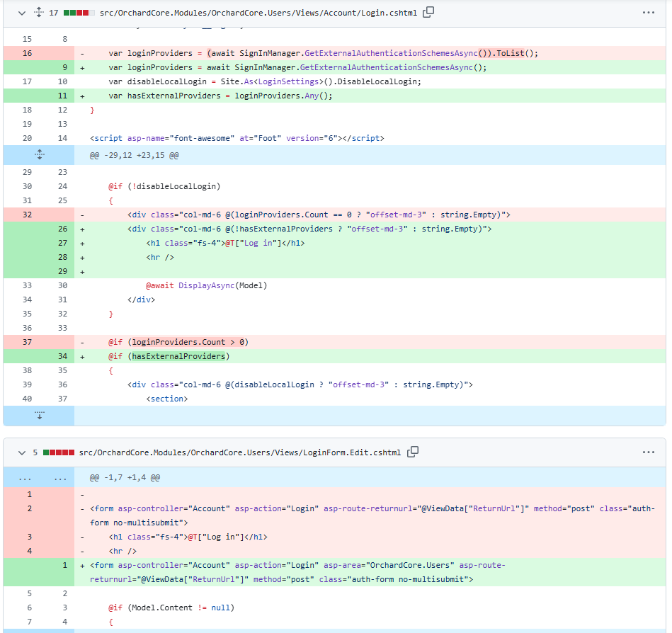Select added line number 34
Screen dimensions: 672x633
click(x=62, y=356)
